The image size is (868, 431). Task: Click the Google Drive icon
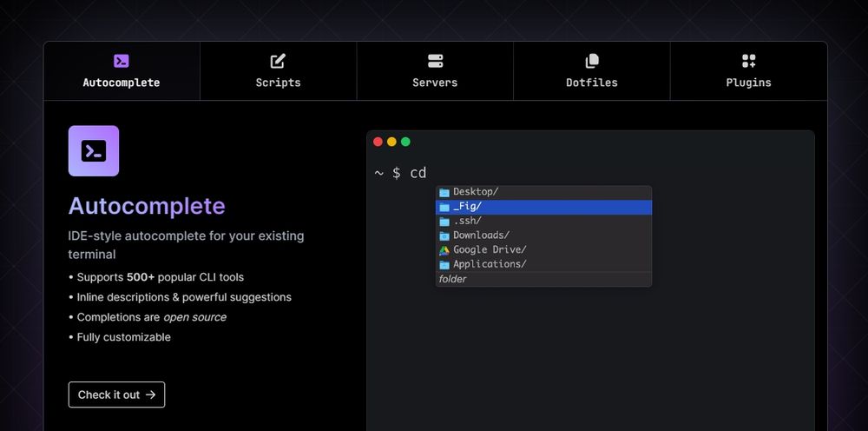[444, 250]
